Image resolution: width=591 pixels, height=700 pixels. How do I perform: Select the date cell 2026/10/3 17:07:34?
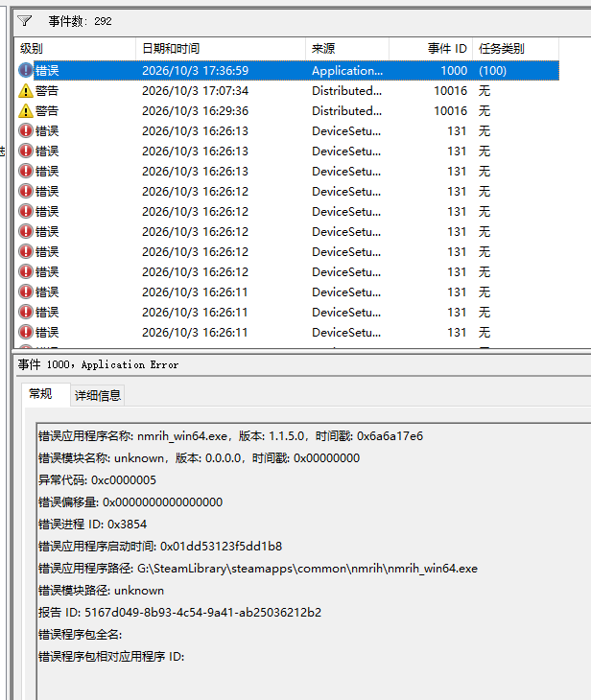pyautogui.click(x=195, y=91)
